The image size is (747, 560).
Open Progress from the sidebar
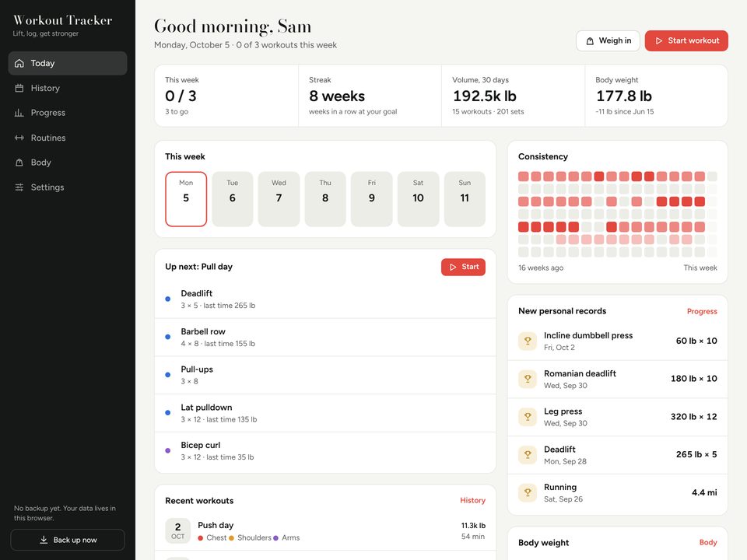[68, 113]
